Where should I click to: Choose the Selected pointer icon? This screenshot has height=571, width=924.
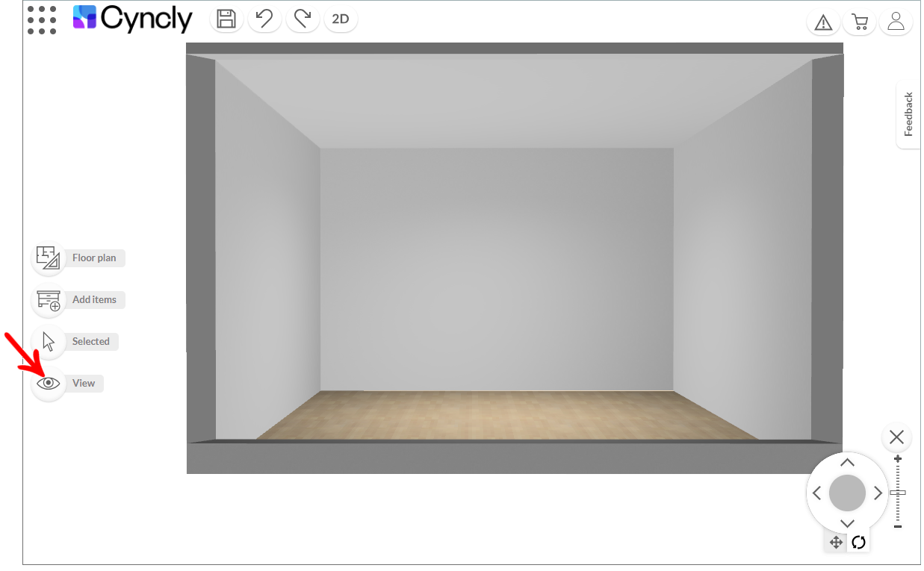click(x=49, y=342)
